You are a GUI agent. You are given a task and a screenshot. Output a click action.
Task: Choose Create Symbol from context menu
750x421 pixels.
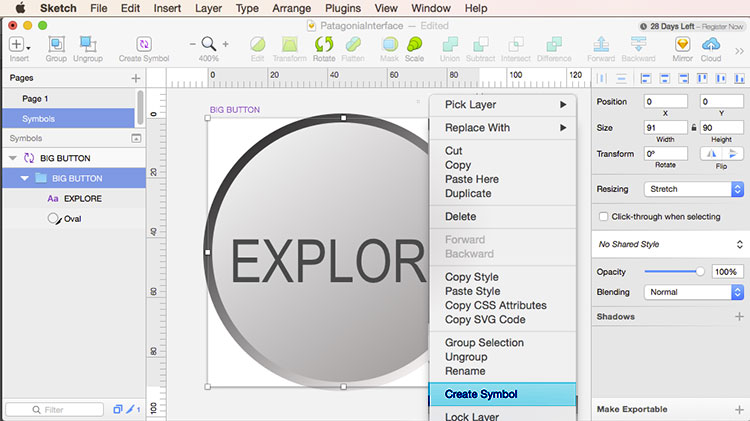503,394
